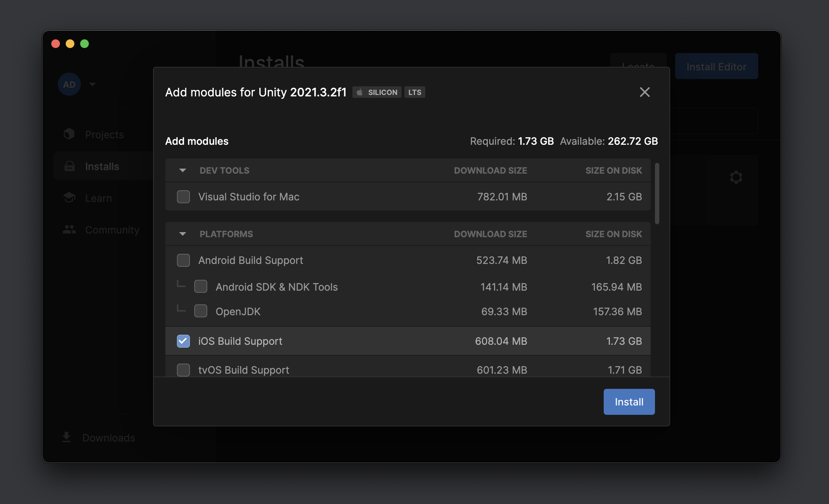Collapse the Dev Tools section

[182, 170]
